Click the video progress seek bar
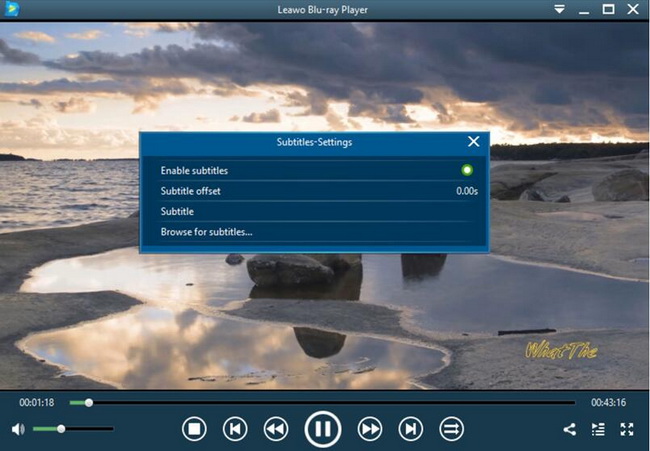 pos(330,402)
